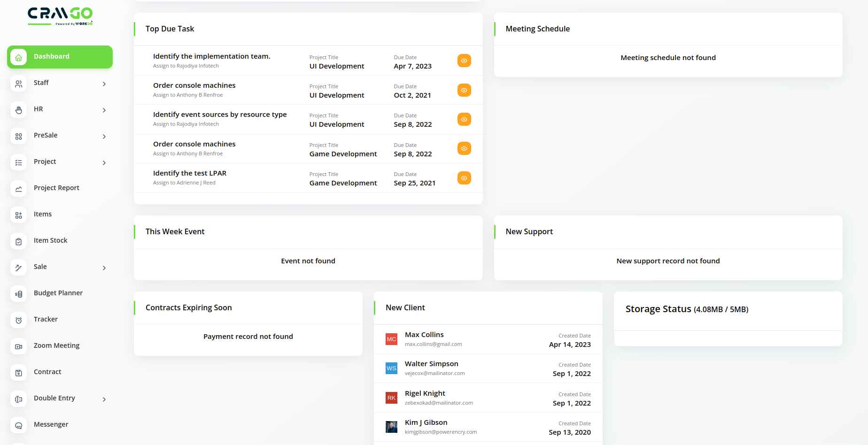The width and height of the screenshot is (868, 445).
Task: Click the Project Report chart icon
Action: tap(18, 189)
